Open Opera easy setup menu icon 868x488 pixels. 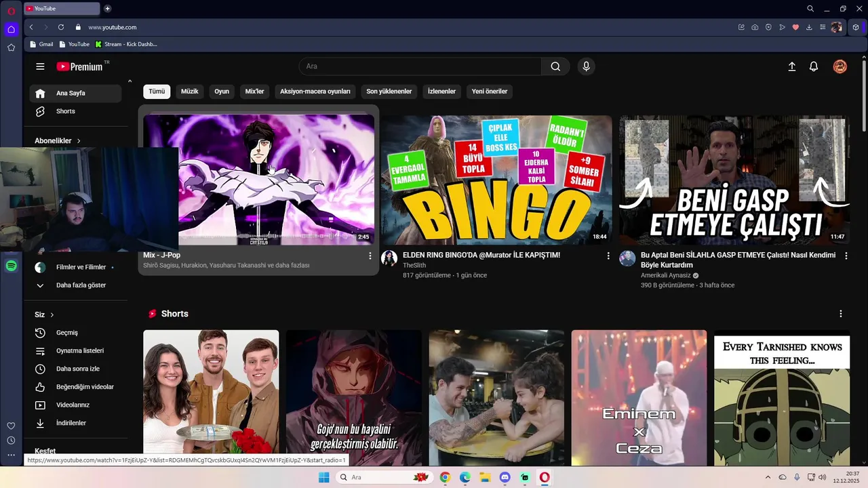(823, 27)
